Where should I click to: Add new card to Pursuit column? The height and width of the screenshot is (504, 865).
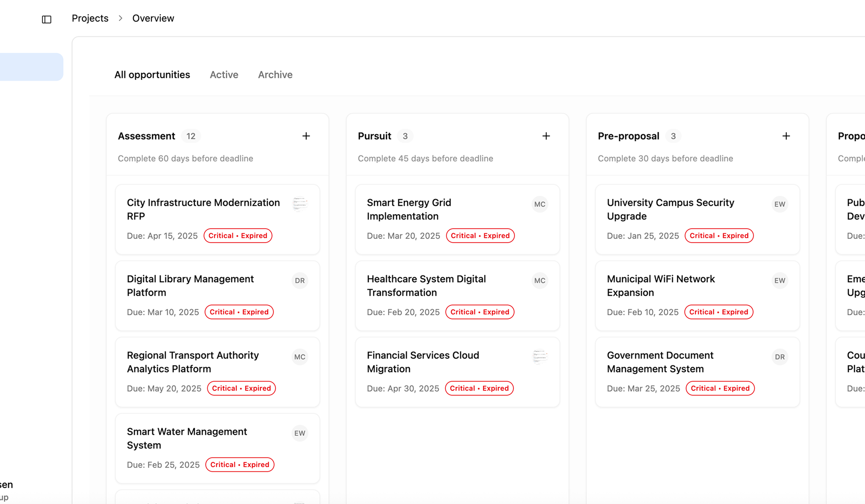[x=546, y=136]
